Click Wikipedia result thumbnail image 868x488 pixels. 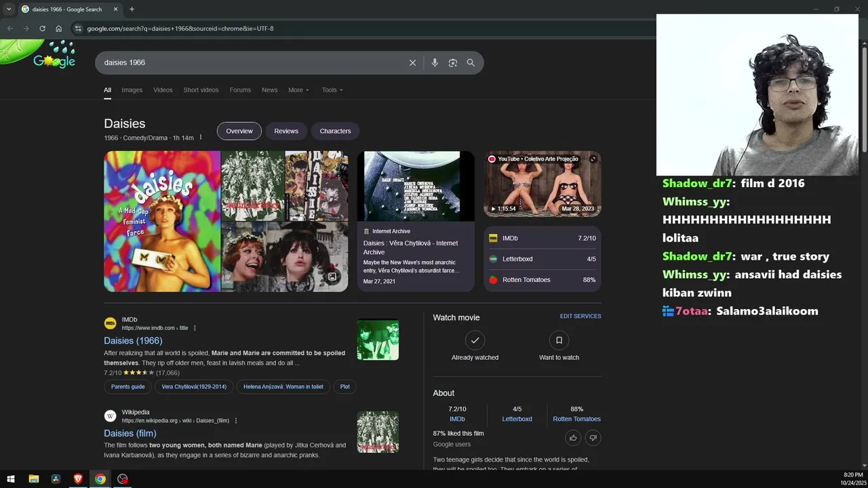378,432
